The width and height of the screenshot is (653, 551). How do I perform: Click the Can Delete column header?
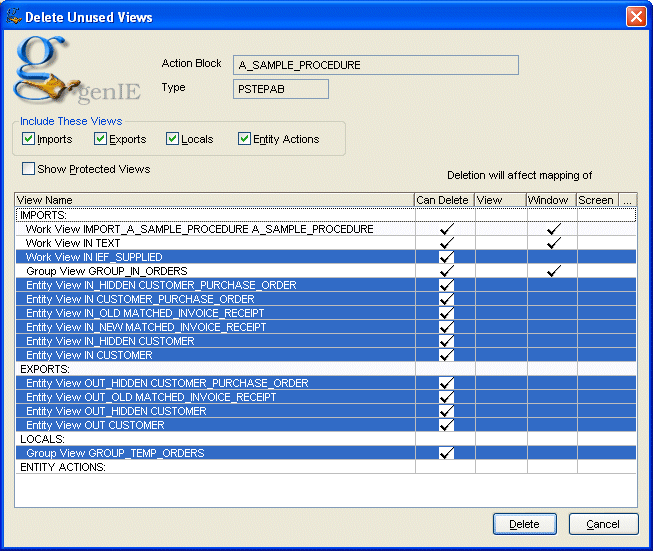click(x=443, y=200)
